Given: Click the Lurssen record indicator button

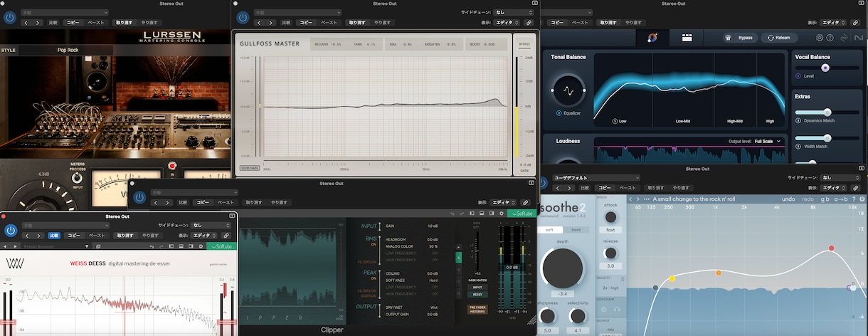Looking at the screenshot, I should point(171,166).
